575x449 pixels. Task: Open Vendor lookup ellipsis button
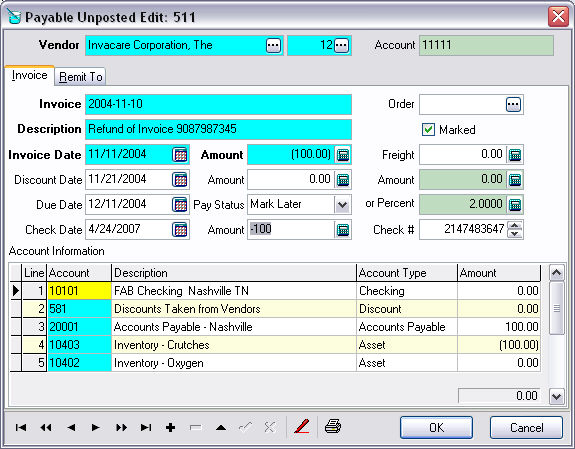273,45
